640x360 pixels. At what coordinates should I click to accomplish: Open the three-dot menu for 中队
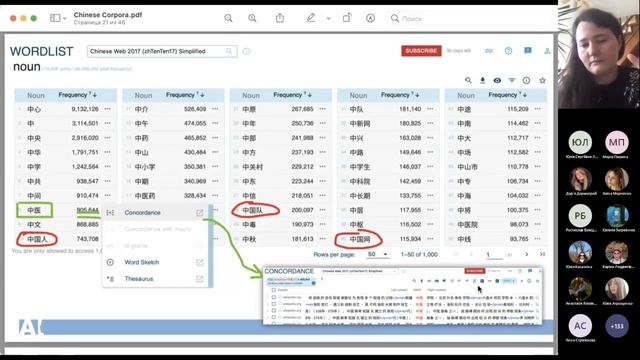pyautogui.click(x=430, y=109)
